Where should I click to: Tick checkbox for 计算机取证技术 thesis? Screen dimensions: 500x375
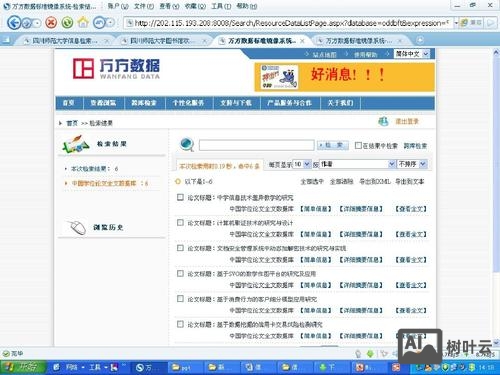tap(180, 223)
